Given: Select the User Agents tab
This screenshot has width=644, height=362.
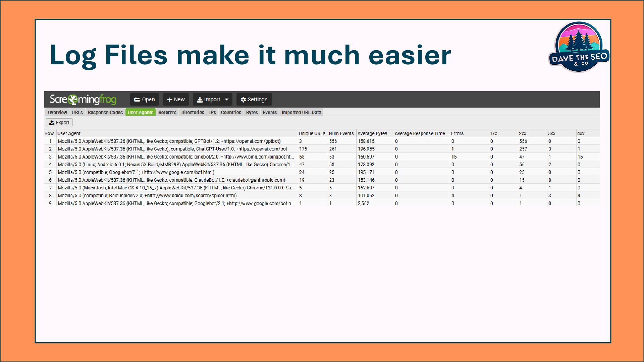Looking at the screenshot, I should pos(140,112).
